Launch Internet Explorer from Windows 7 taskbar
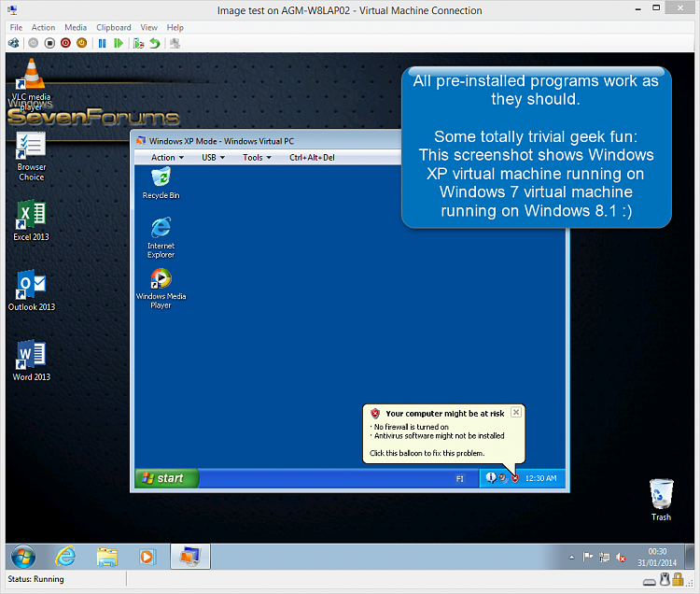The image size is (700, 594). (x=65, y=557)
